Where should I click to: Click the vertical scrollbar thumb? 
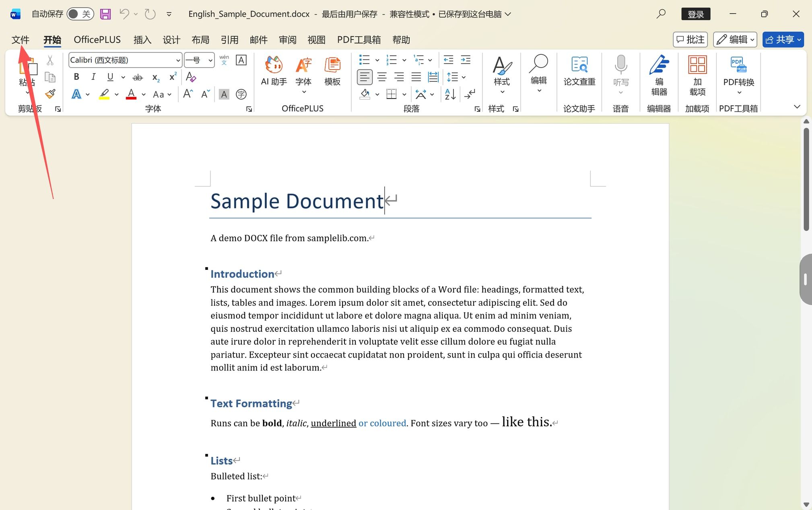click(806, 179)
